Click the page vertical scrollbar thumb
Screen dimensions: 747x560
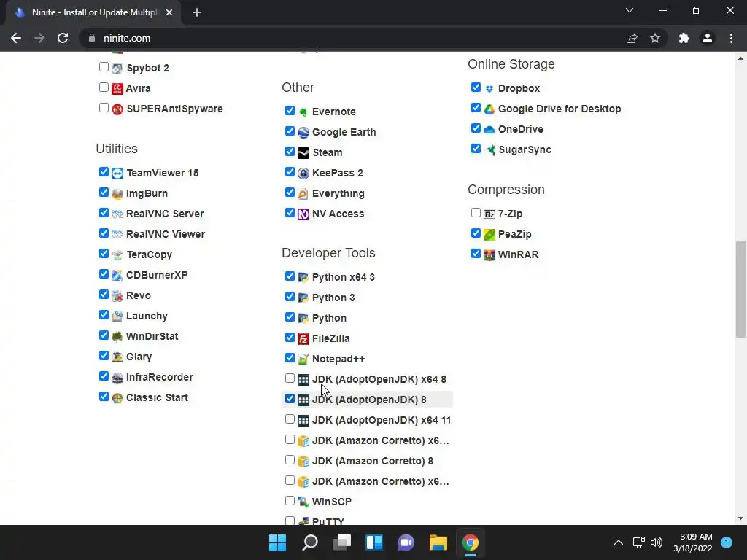coord(740,289)
